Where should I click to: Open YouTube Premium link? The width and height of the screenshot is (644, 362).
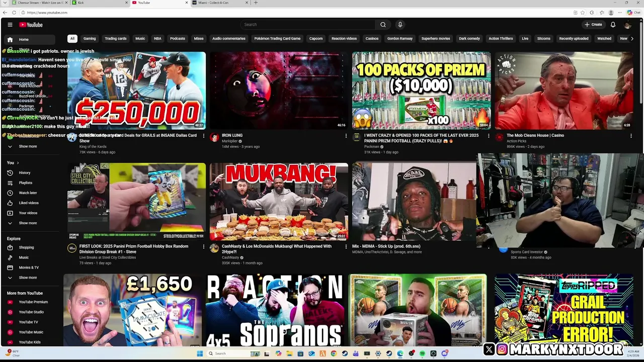(30, 302)
